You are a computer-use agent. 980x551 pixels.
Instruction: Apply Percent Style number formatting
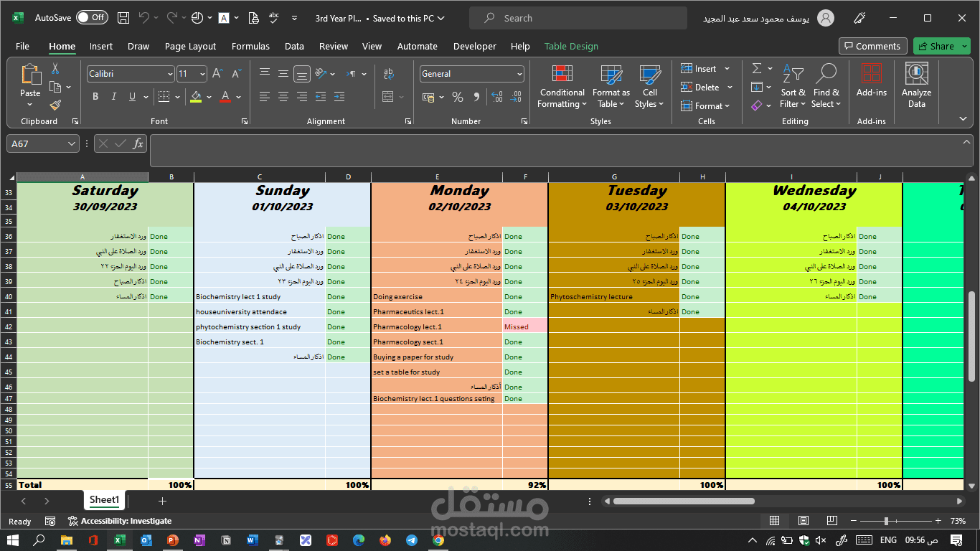click(x=457, y=97)
